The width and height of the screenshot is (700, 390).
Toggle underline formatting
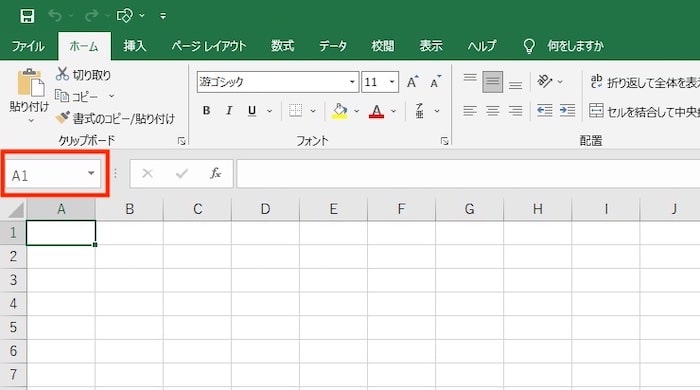click(x=252, y=110)
